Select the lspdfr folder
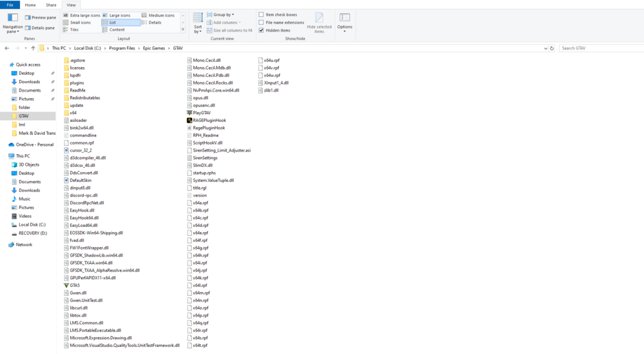This screenshot has width=644, height=354. point(72,75)
